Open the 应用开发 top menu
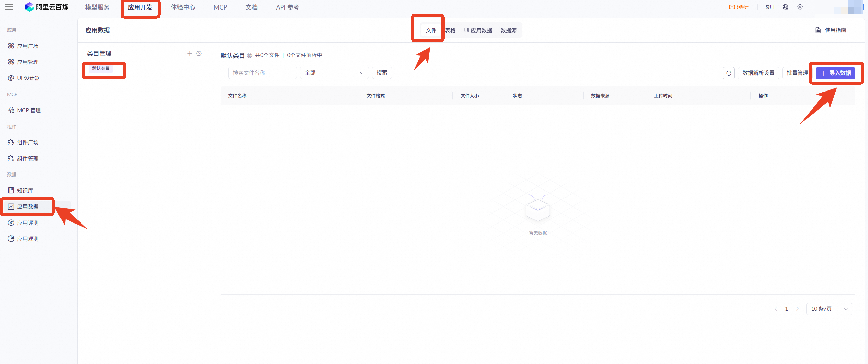The width and height of the screenshot is (868, 364). coord(140,7)
